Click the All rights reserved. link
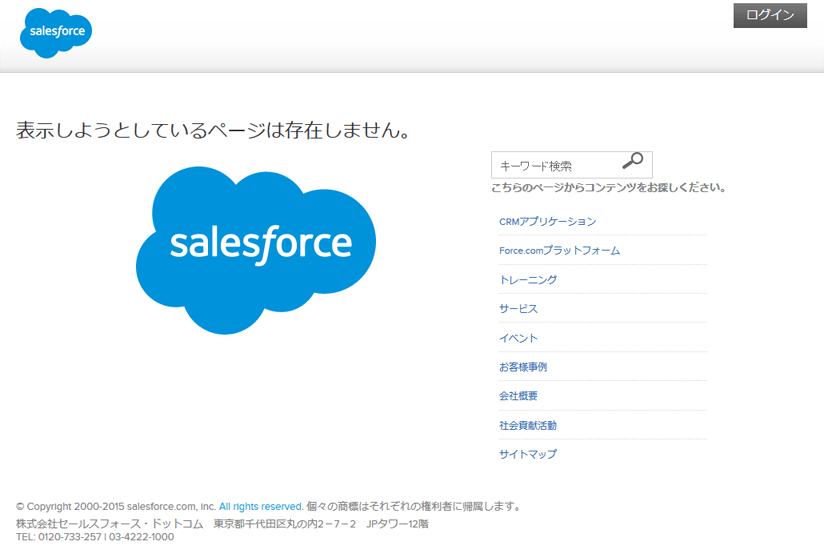824x560 pixels. [261, 506]
